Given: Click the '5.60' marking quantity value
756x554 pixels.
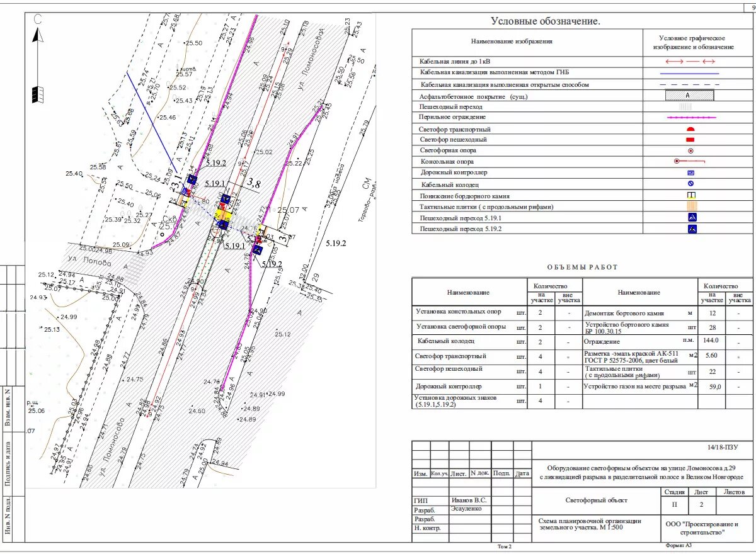Looking at the screenshot, I should [x=712, y=356].
